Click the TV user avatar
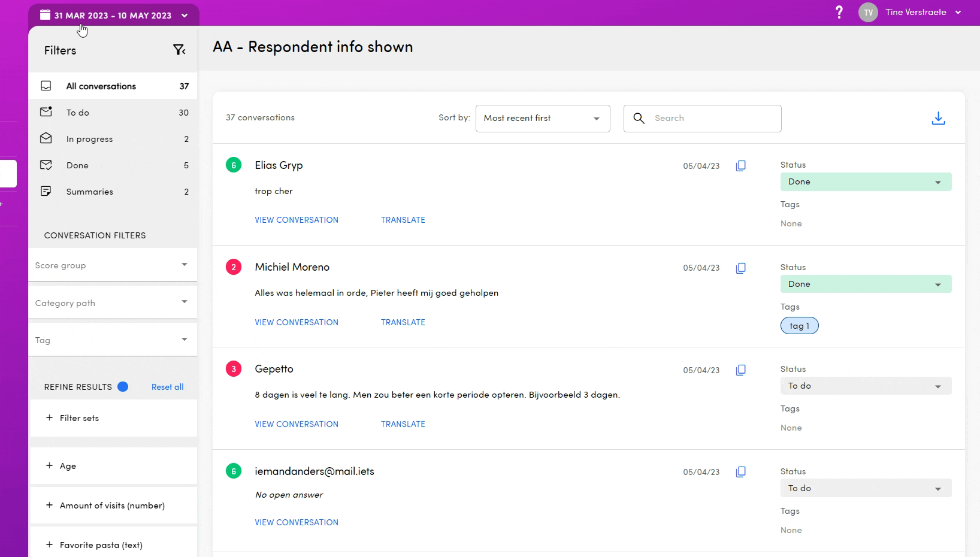 tap(868, 12)
